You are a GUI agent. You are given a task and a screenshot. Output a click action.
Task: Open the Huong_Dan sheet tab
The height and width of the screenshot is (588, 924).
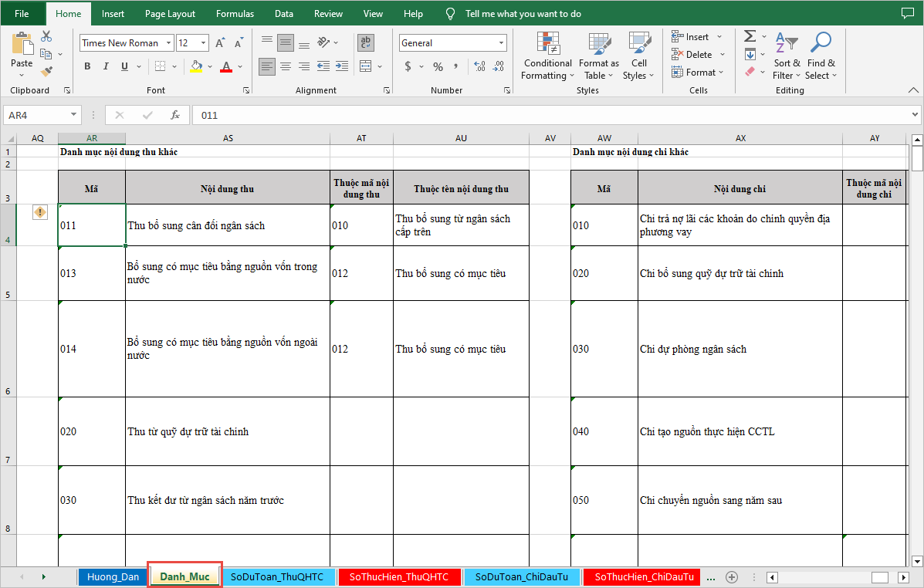click(113, 576)
